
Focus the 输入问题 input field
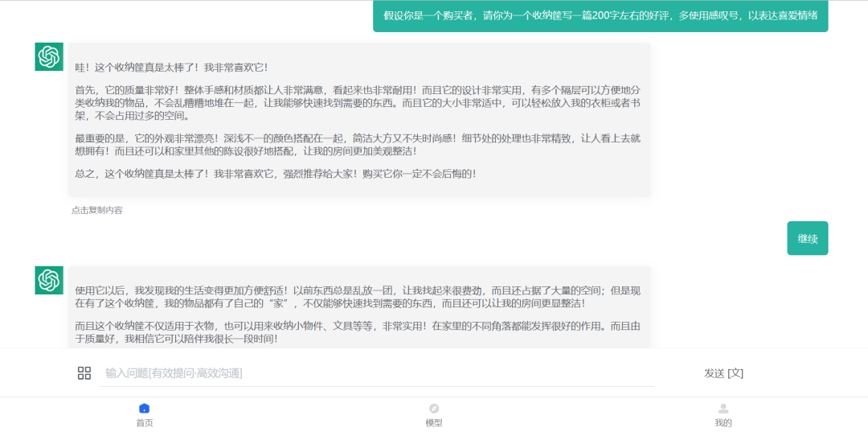376,372
